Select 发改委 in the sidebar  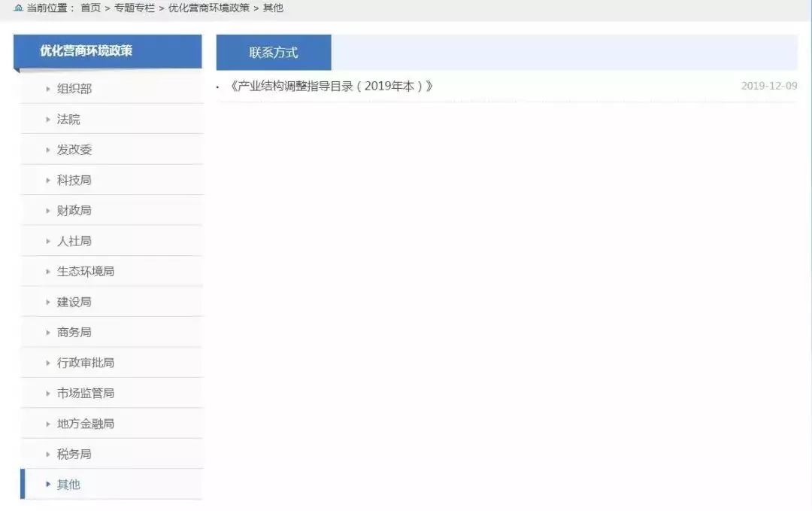(74, 150)
